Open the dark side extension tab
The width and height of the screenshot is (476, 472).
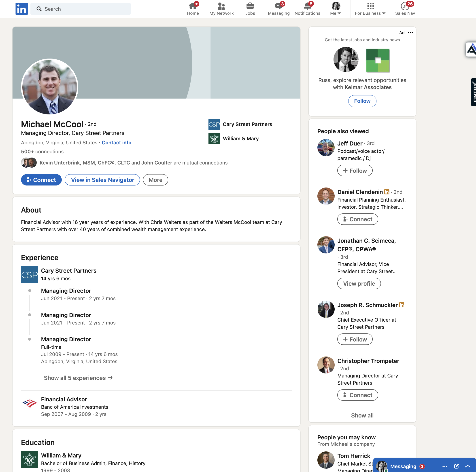coord(473,92)
